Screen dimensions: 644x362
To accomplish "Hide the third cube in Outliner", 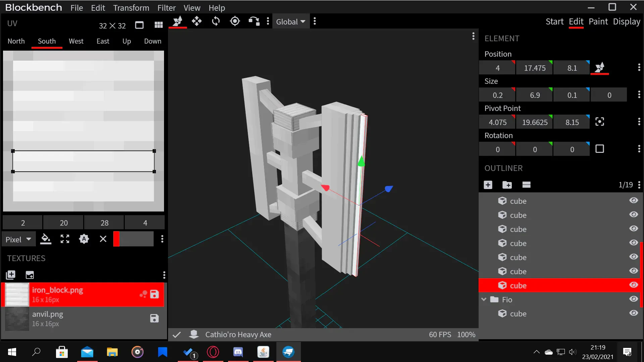I will [634, 229].
